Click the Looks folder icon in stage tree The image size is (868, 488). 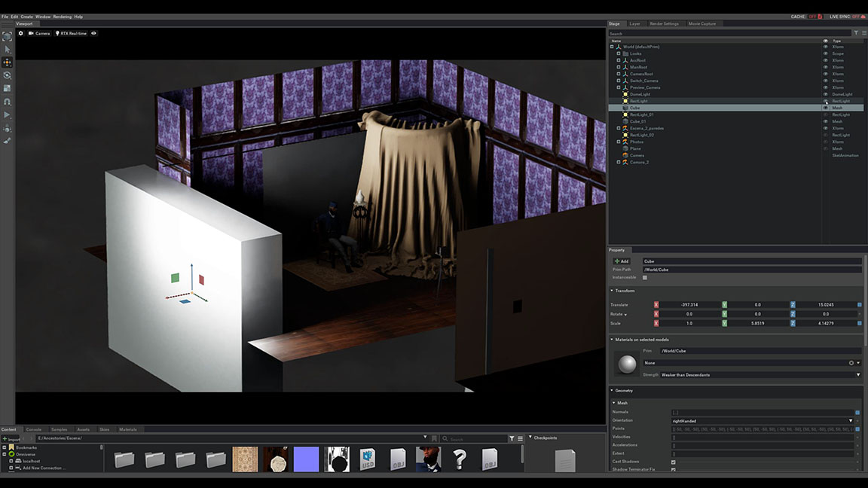point(625,53)
